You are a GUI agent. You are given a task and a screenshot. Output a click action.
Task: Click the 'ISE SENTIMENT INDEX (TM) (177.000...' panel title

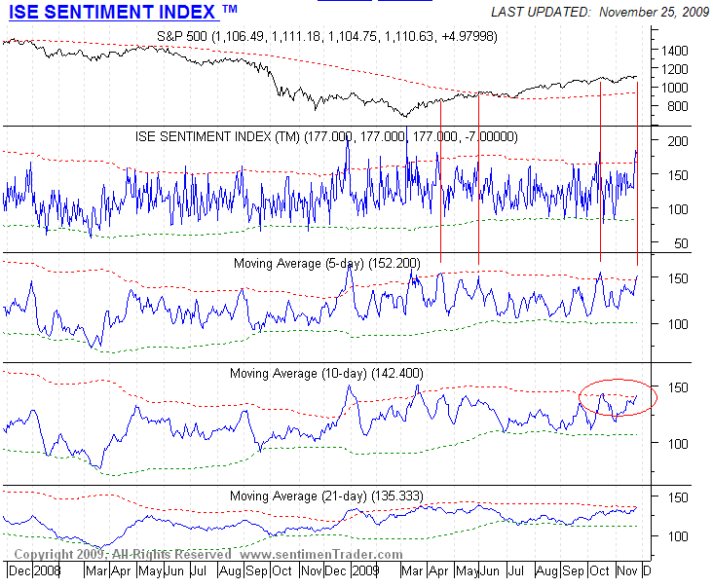(326, 136)
